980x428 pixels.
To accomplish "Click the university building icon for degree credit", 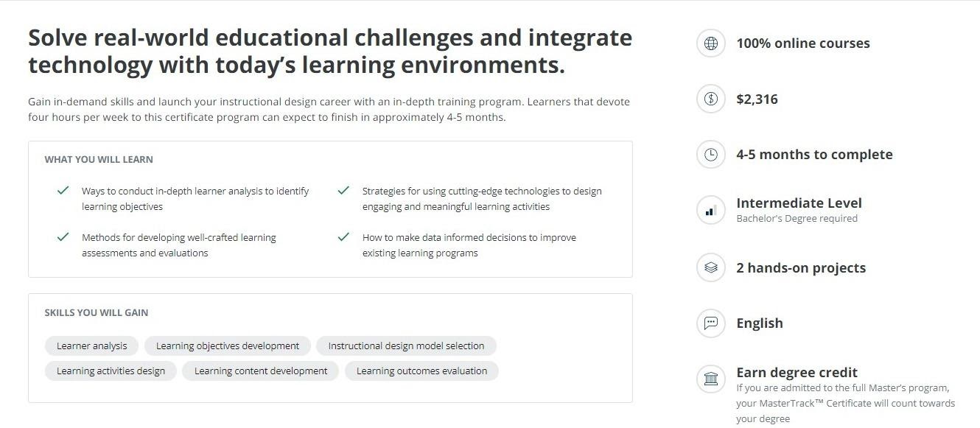I will tap(711, 379).
